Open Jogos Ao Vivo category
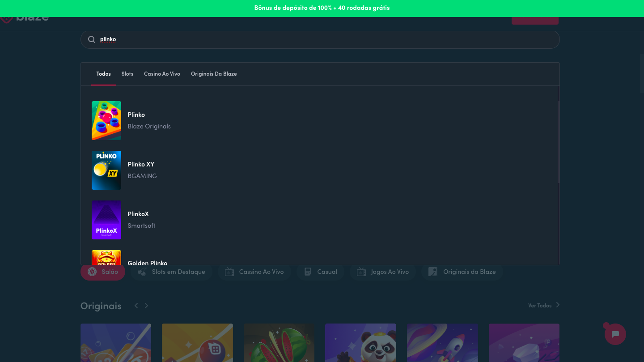The width and height of the screenshot is (644, 362). 382,272
